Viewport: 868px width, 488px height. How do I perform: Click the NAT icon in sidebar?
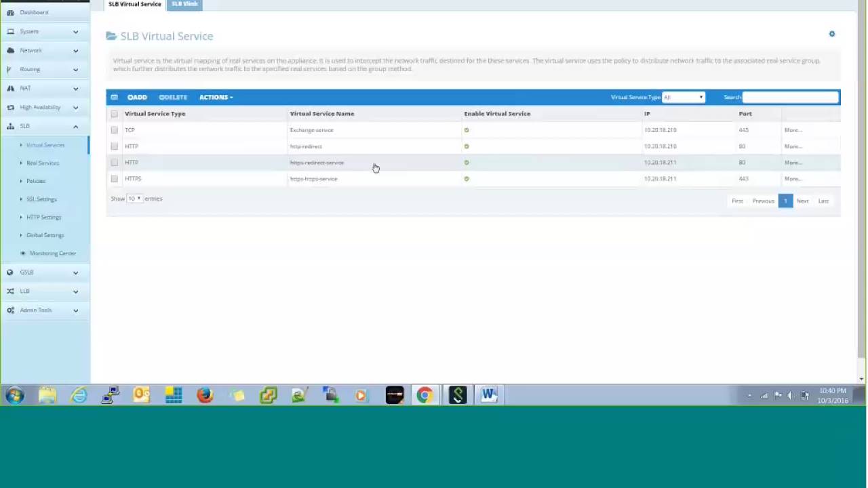[x=10, y=88]
